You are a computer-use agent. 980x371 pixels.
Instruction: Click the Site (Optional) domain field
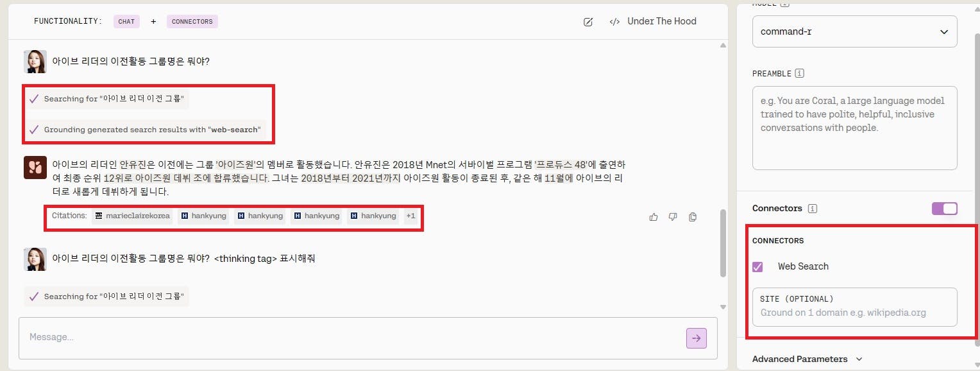pos(854,307)
